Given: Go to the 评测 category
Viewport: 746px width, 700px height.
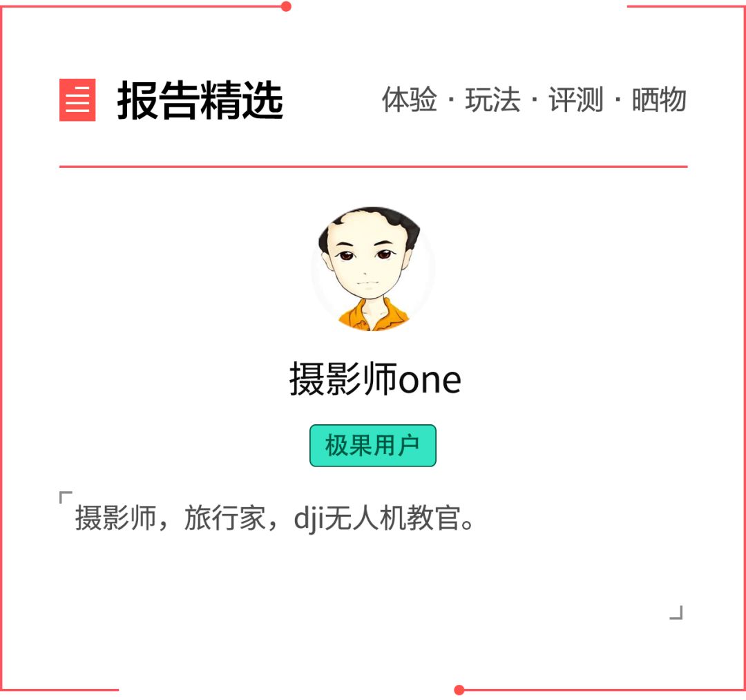Looking at the screenshot, I should click(x=575, y=100).
